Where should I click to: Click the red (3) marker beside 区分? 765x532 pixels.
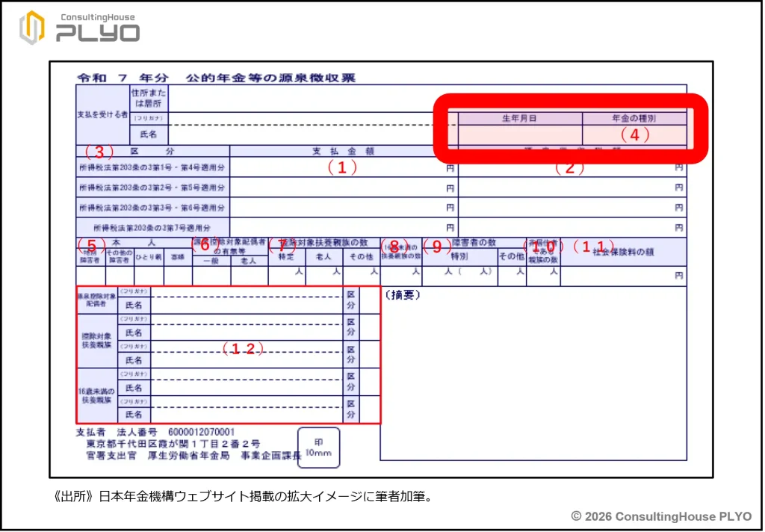pos(98,152)
